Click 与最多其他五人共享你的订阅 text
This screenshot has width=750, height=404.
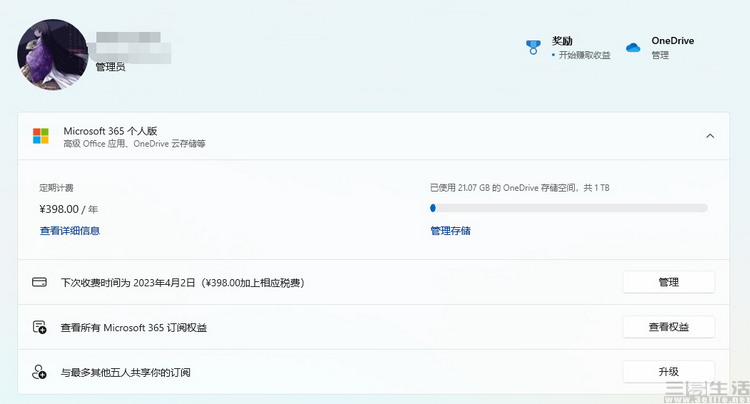(125, 372)
